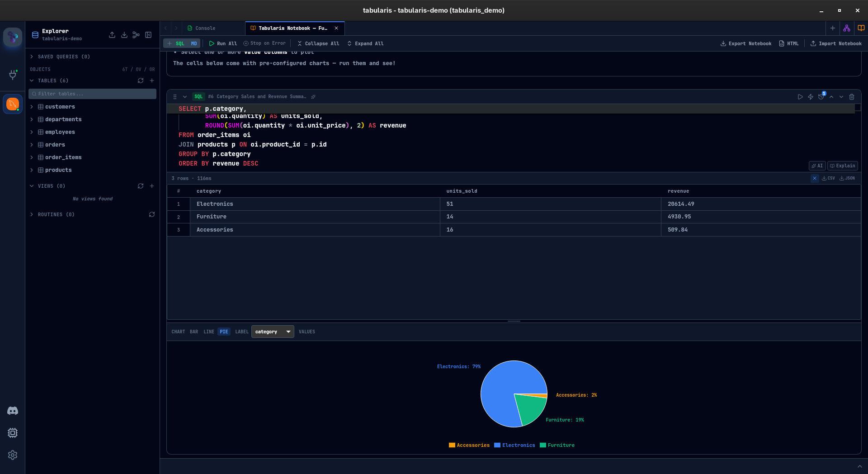Collapse the Explorer sidebar panel
This screenshot has height=474, width=868.
[x=148, y=35]
